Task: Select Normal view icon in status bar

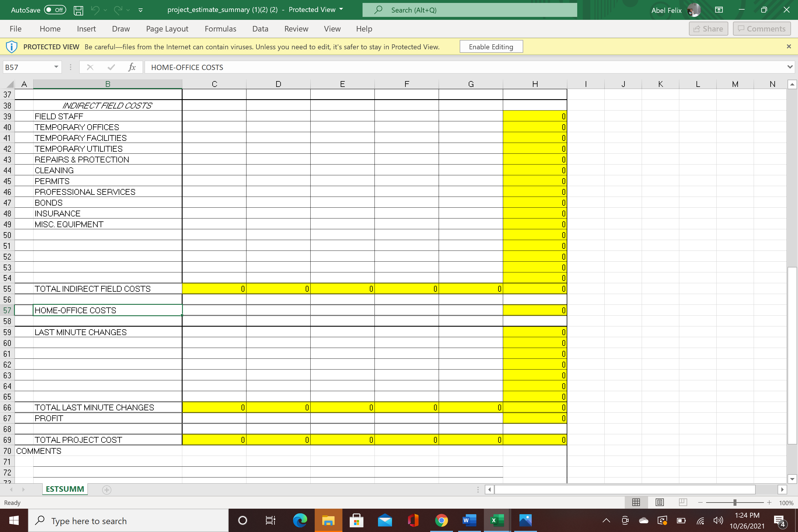Action: click(636, 503)
